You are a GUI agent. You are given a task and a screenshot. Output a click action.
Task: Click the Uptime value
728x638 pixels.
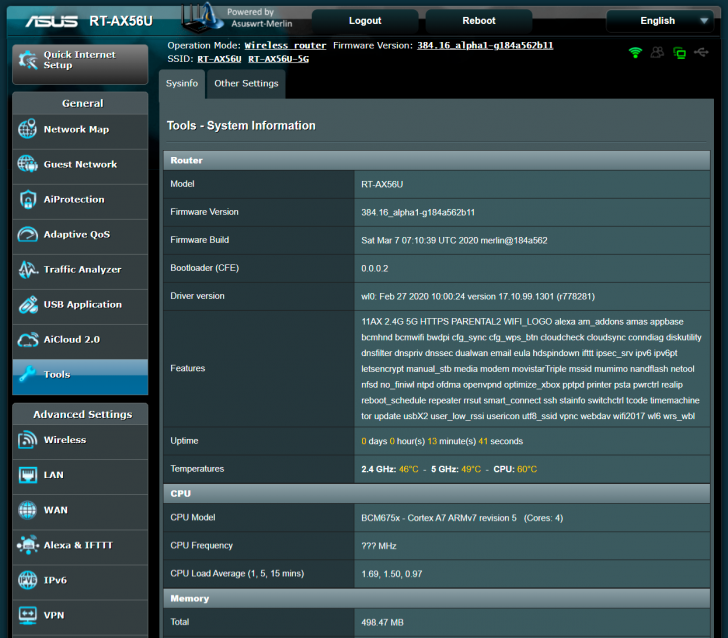[442, 441]
